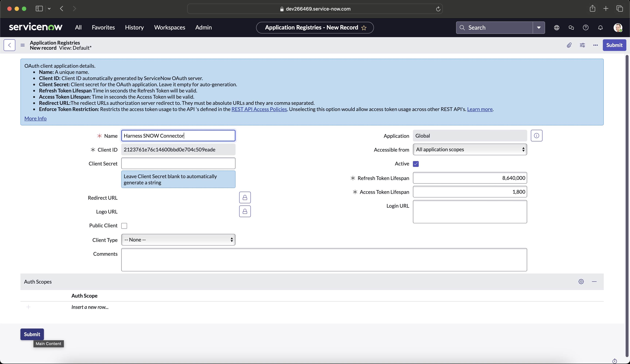Image resolution: width=630 pixels, height=364 pixels.
Task: Open the personalize form settings icon
Action: (x=582, y=45)
